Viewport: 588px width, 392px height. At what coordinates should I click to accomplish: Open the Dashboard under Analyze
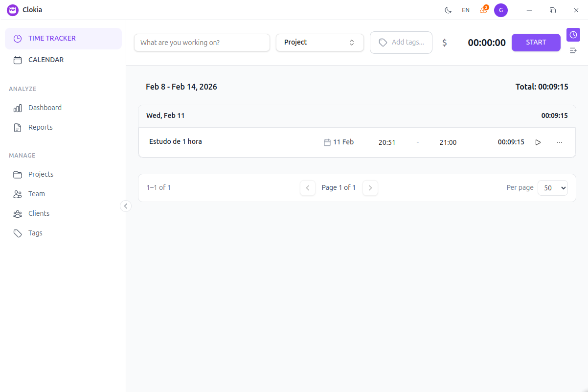[x=45, y=108]
